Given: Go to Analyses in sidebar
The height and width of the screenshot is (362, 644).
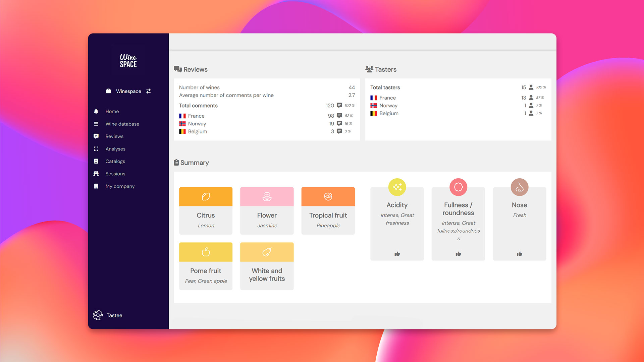Looking at the screenshot, I should tap(115, 149).
